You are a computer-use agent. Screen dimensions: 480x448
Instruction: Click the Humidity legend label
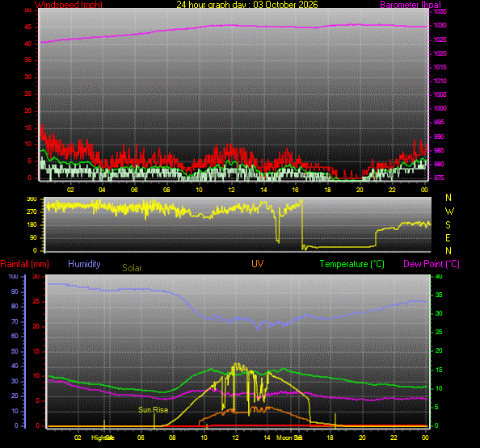tap(84, 264)
